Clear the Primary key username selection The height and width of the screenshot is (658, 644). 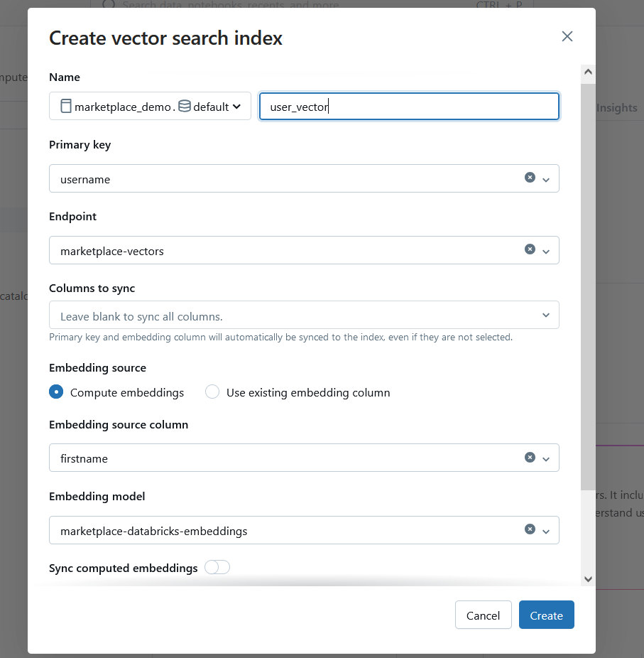[530, 178]
